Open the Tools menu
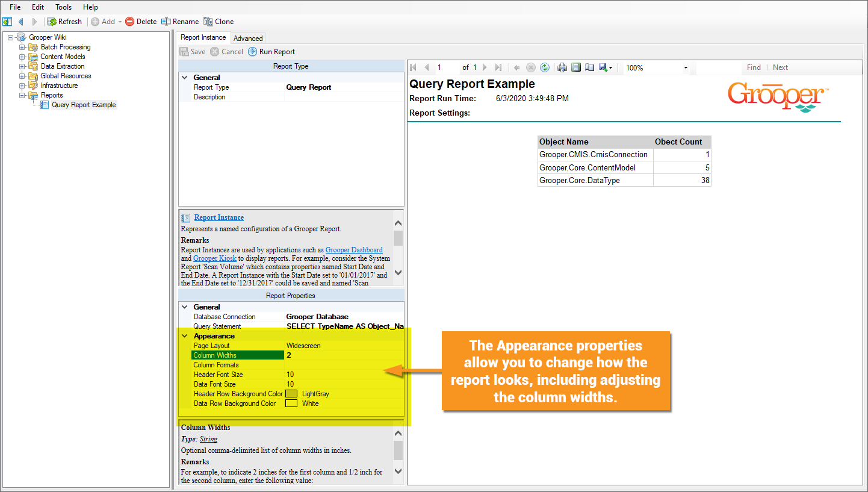The height and width of the screenshot is (492, 868). pyautogui.click(x=63, y=7)
